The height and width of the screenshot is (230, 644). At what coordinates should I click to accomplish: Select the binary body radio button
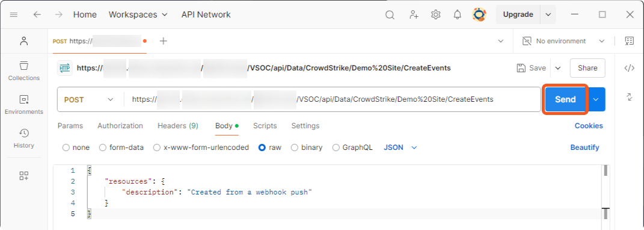click(x=294, y=148)
